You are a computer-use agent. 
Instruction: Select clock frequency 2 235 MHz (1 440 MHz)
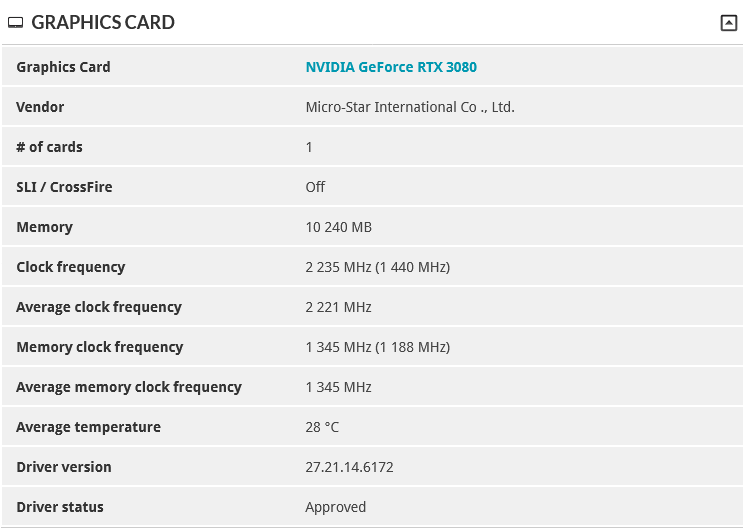pyautogui.click(x=378, y=267)
